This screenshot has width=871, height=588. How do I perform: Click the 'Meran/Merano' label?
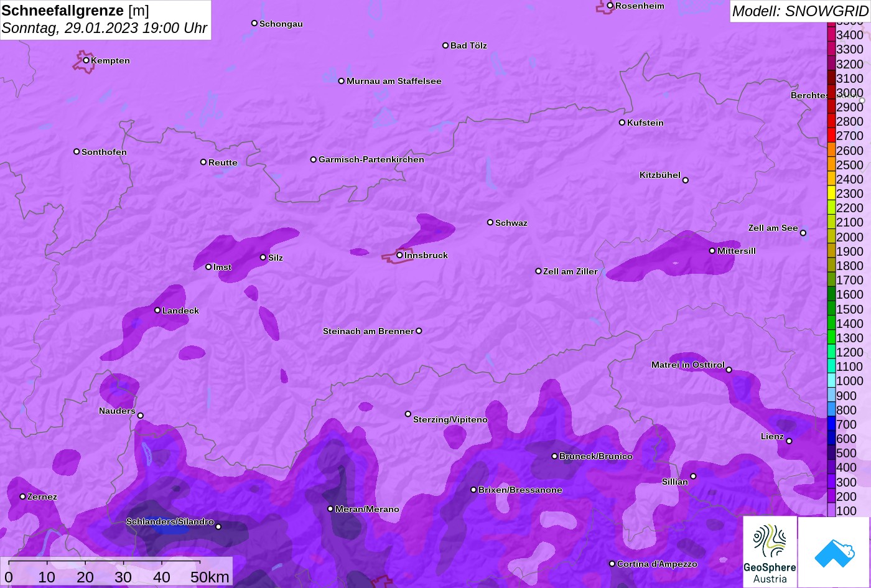(x=367, y=509)
